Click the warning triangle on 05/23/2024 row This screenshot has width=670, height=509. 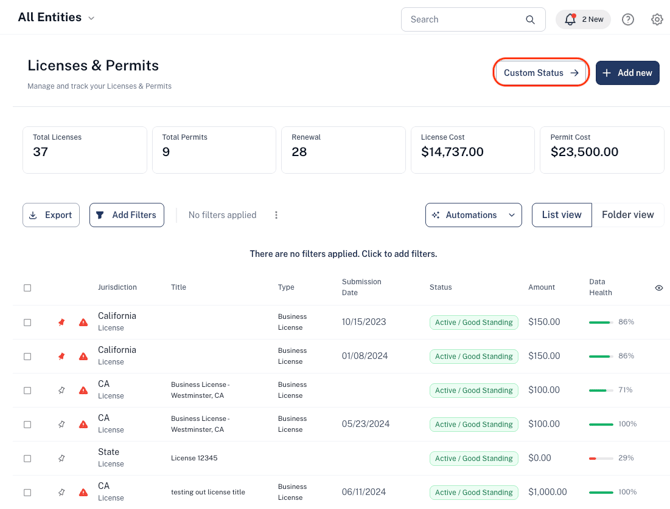(83, 424)
